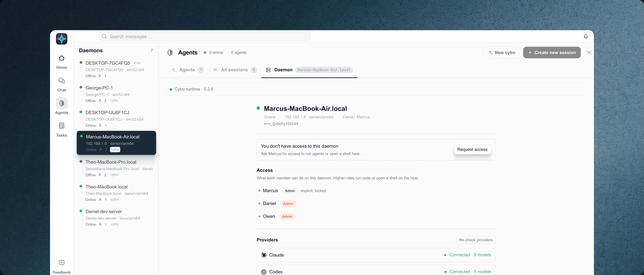This screenshot has width=644, height=275.
Task: Click the Codex provider logo
Action: pos(264,272)
